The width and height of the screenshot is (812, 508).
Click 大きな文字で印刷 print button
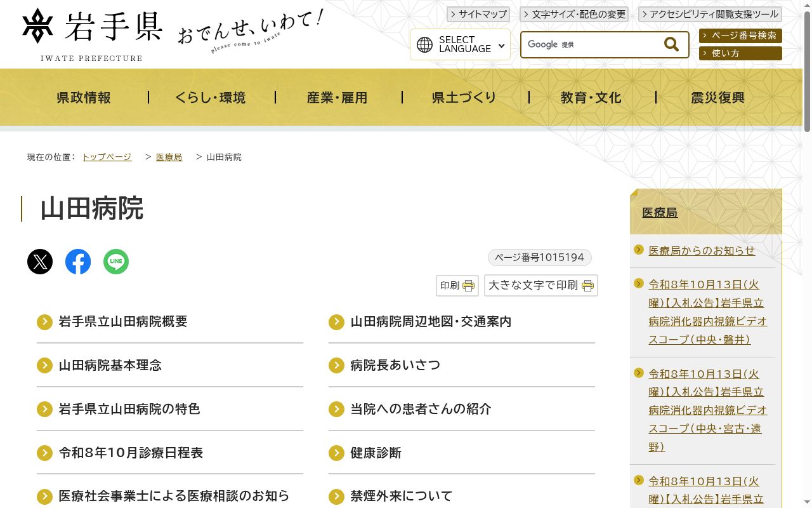[541, 286]
